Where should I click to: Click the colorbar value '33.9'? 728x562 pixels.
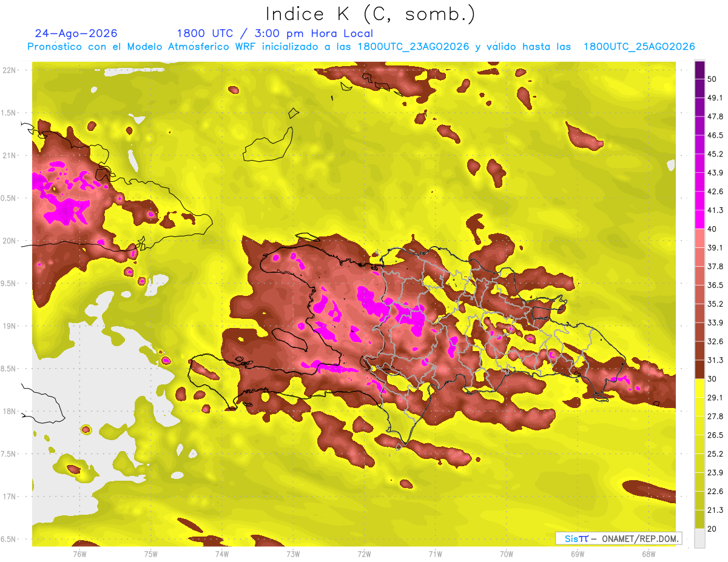coord(715,323)
